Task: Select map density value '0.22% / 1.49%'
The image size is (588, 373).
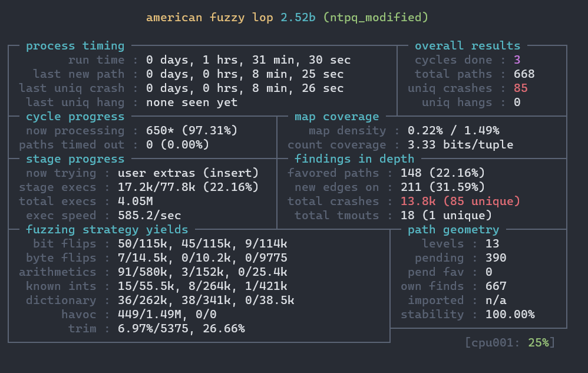Action: (x=454, y=130)
